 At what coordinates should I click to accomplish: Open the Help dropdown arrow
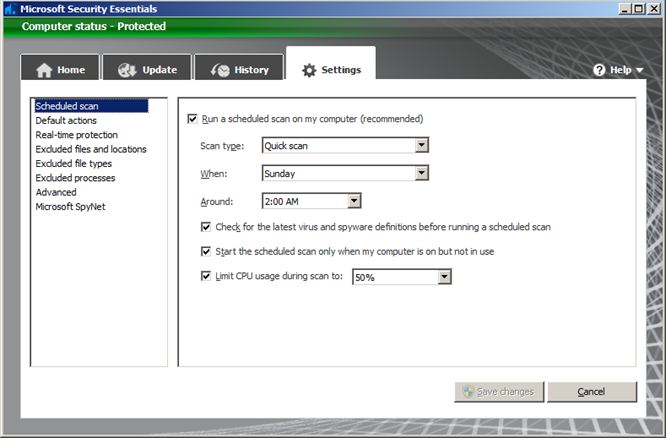point(639,70)
